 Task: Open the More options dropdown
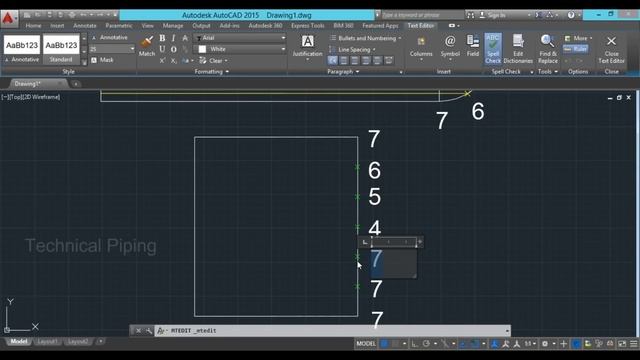[579, 38]
